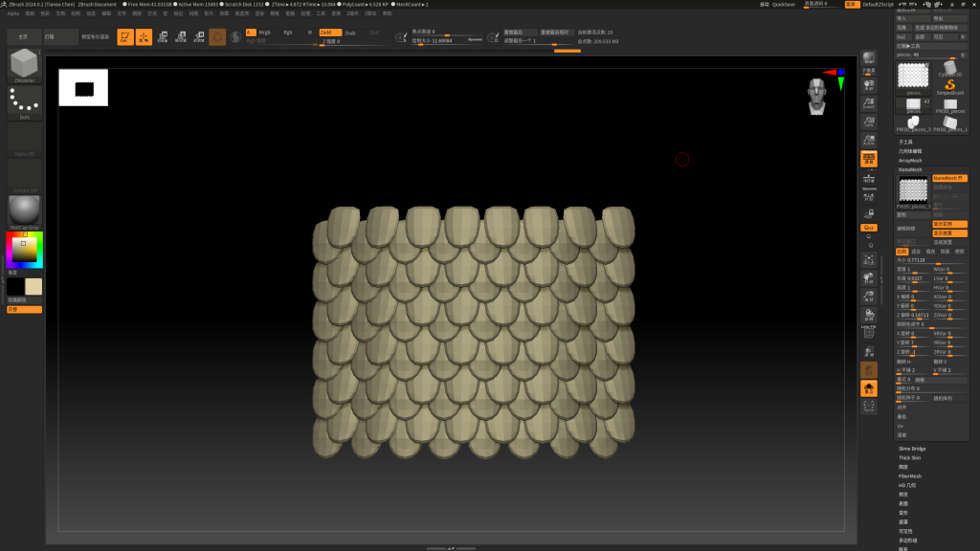Expand the Thick Skin subpalette
The height and width of the screenshot is (551, 980).
click(911, 457)
